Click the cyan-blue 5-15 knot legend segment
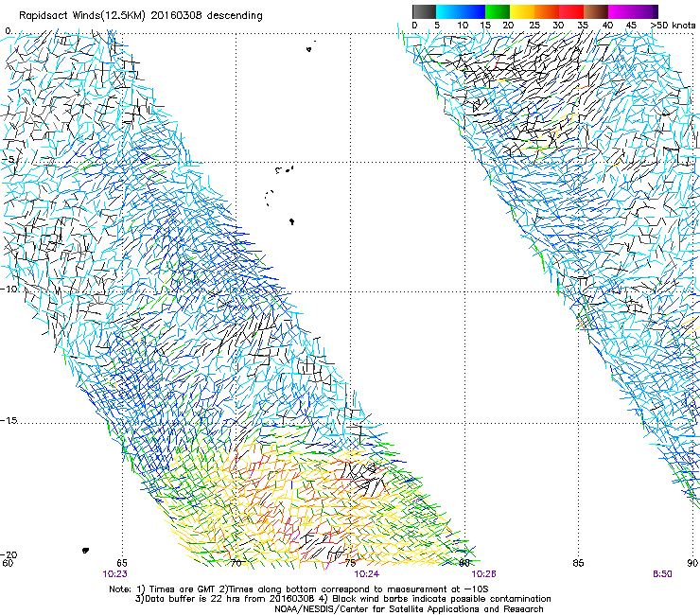Screen dimensions: 700x615 [x=461, y=11]
